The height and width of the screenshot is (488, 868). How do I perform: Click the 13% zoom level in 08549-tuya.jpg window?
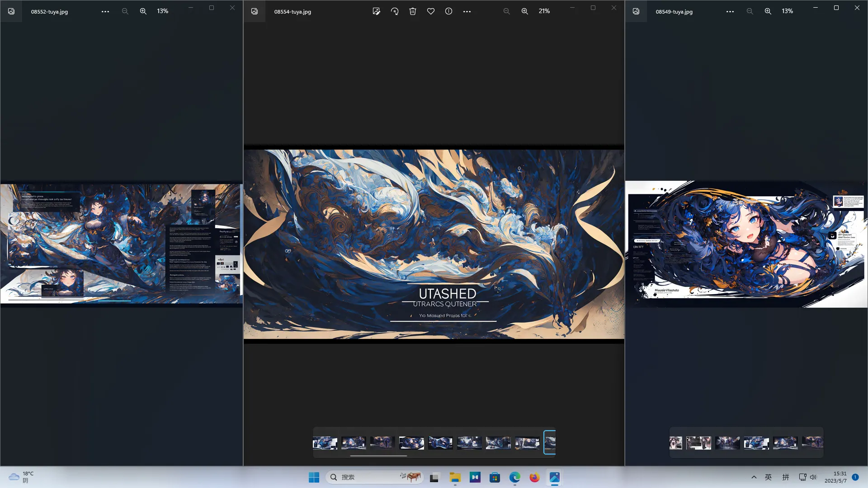click(x=788, y=11)
